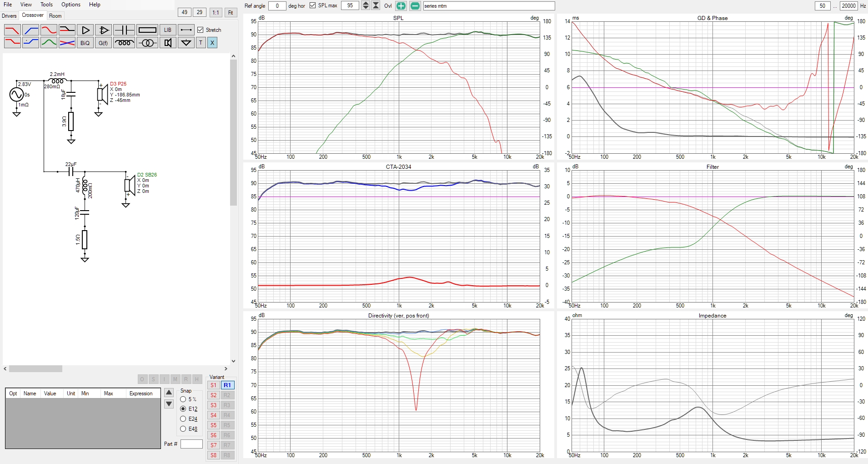868x464 pixels.
Task: Click the Fit button for schematic
Action: [231, 13]
